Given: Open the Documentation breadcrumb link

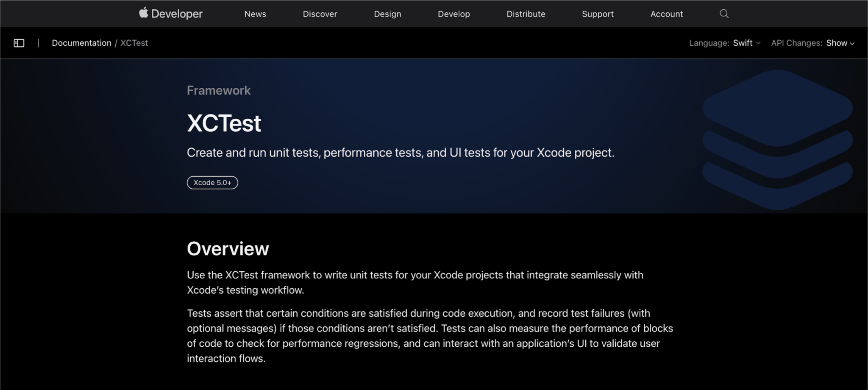Looking at the screenshot, I should [x=81, y=43].
